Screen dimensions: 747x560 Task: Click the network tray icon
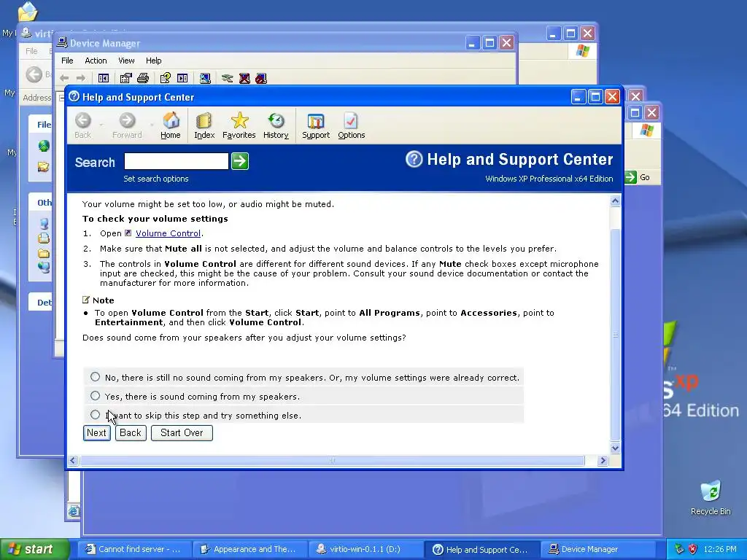pos(679,549)
